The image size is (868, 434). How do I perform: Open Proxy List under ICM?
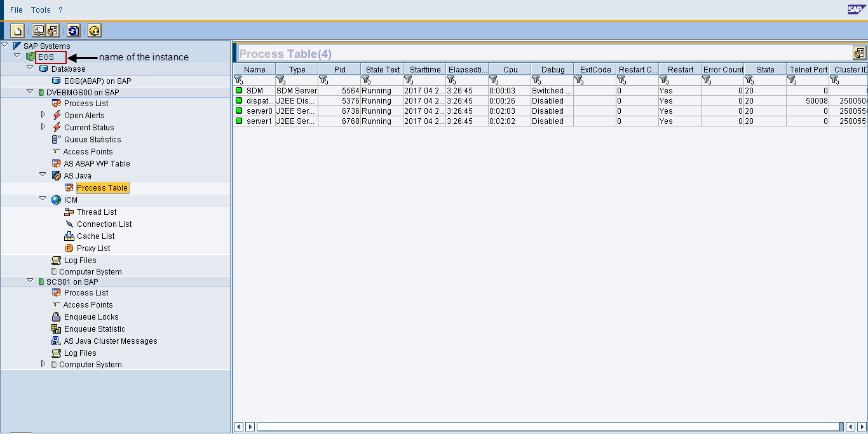click(x=93, y=248)
